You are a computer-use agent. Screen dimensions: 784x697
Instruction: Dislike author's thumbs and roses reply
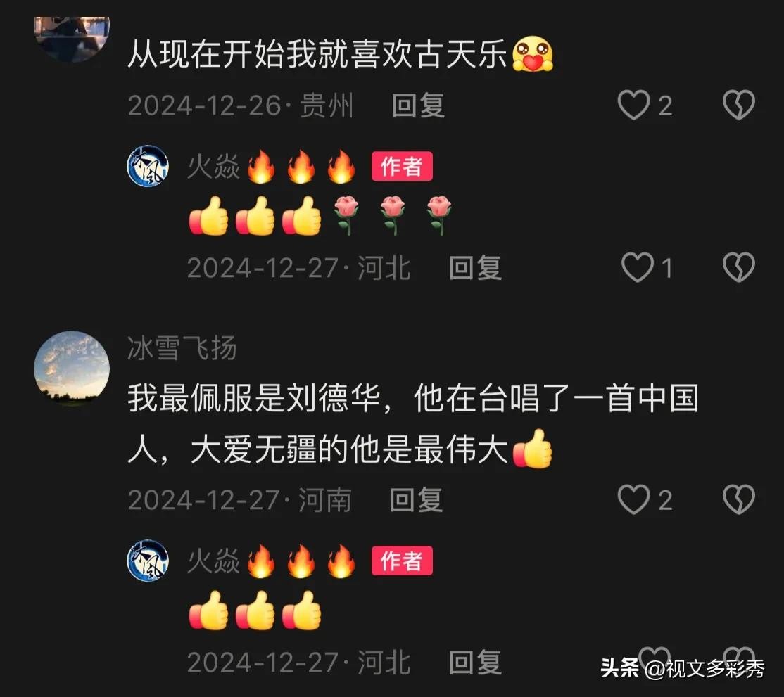[x=738, y=267]
